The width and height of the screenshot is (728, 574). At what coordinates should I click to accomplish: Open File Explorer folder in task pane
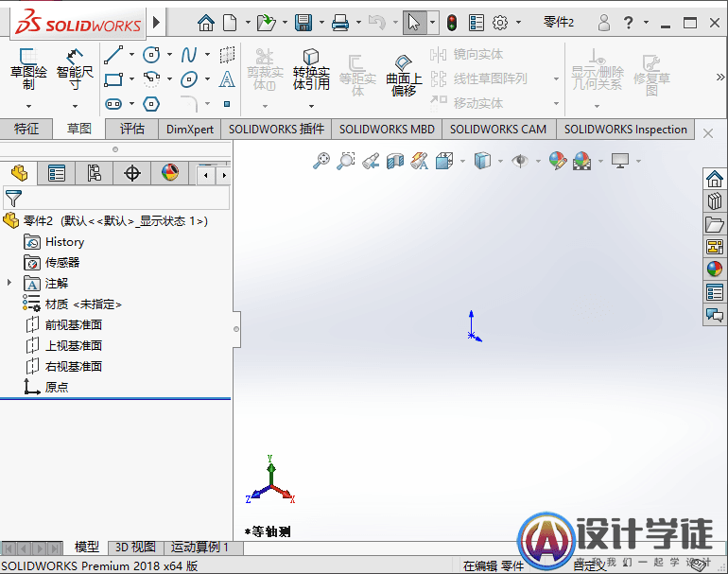pos(715,224)
